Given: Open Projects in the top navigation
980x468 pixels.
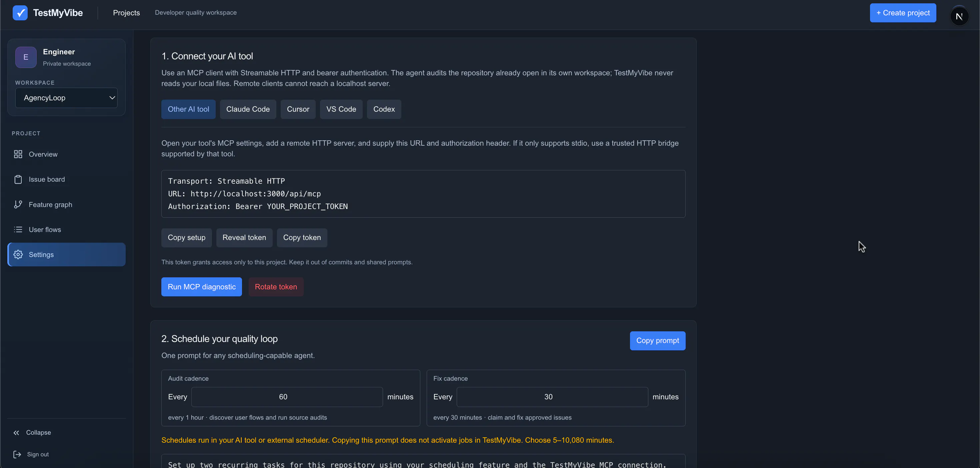Looking at the screenshot, I should click(x=126, y=13).
